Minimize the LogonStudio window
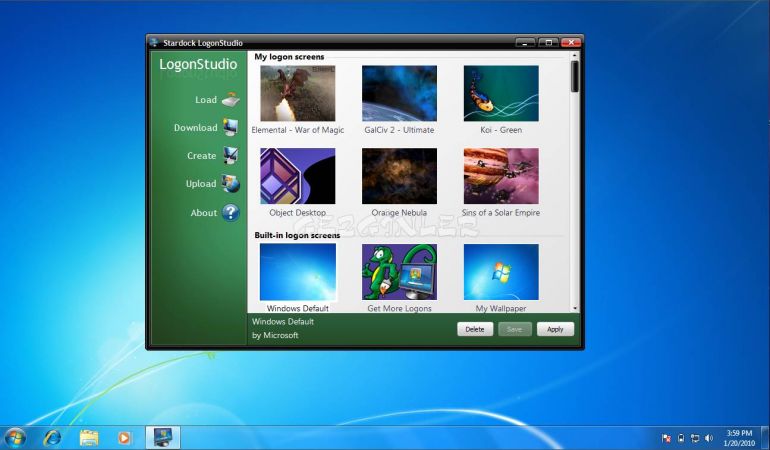This screenshot has width=770, height=450. (525, 43)
